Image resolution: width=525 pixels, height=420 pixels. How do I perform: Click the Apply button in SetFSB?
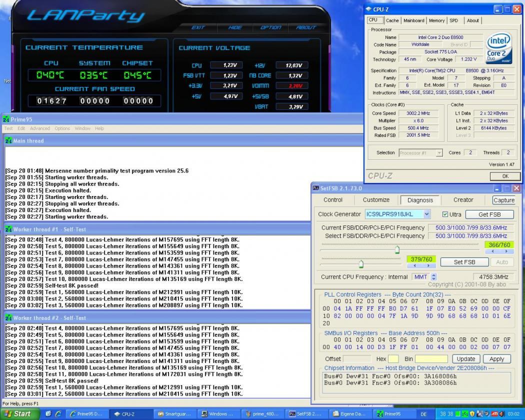point(496,359)
